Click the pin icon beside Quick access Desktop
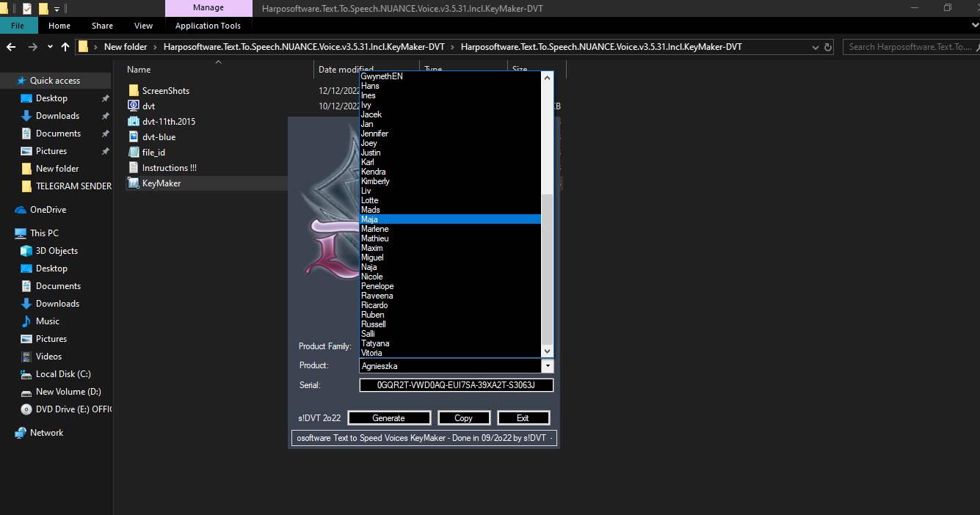The height and width of the screenshot is (515, 980). click(x=105, y=98)
